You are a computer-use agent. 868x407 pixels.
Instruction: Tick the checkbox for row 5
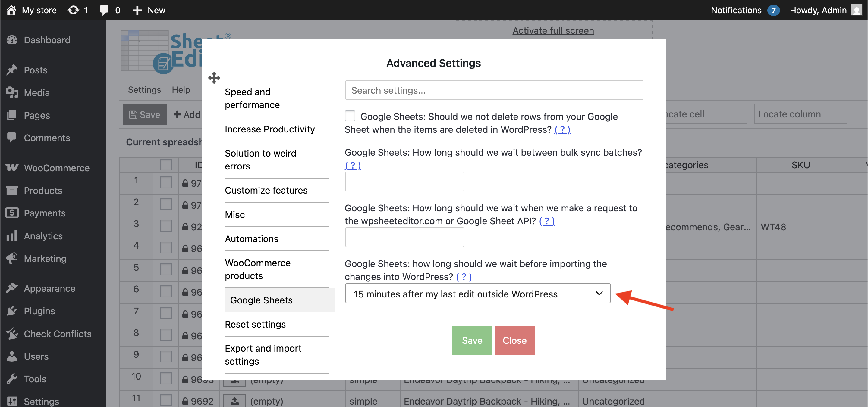click(166, 270)
